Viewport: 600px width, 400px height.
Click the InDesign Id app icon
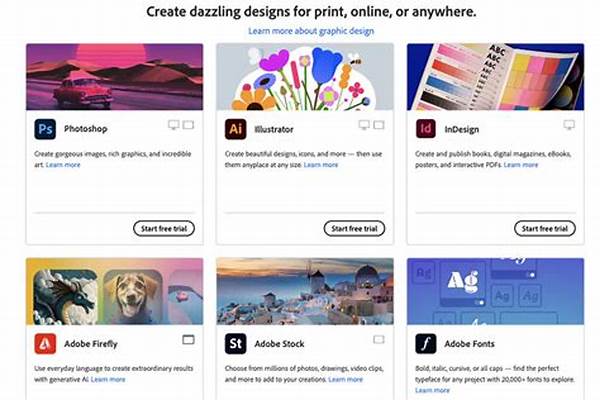tap(426, 129)
